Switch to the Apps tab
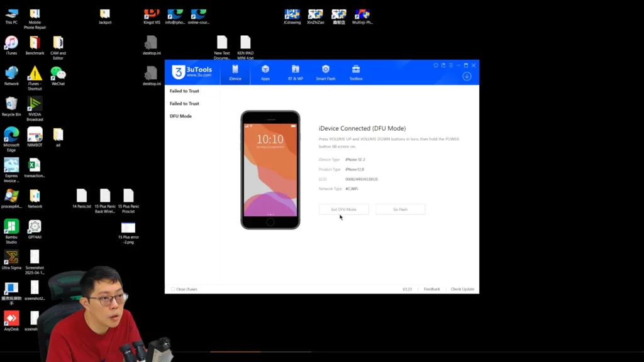Viewport: 644px width, 362px height. coord(265,73)
